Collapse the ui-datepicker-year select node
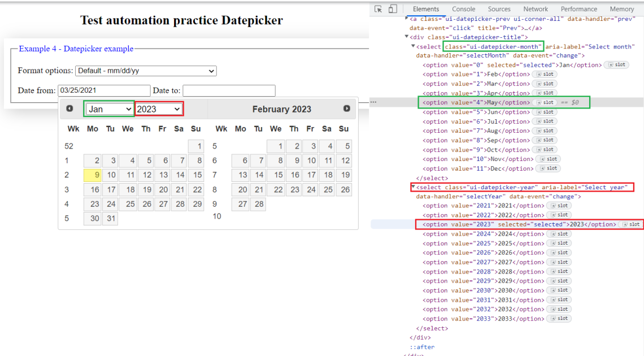Image resolution: width=644 pixels, height=356 pixels. click(413, 187)
